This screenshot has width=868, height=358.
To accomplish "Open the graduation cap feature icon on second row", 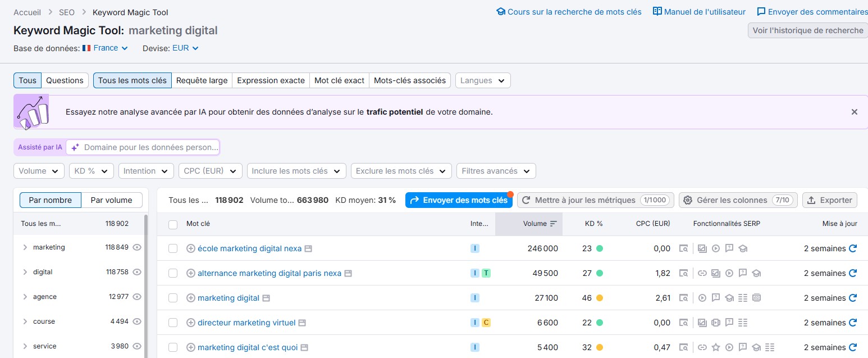I will point(756,274).
